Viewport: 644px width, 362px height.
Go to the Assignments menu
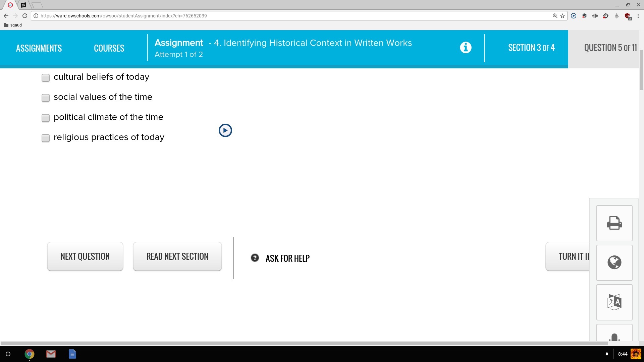(39, 48)
